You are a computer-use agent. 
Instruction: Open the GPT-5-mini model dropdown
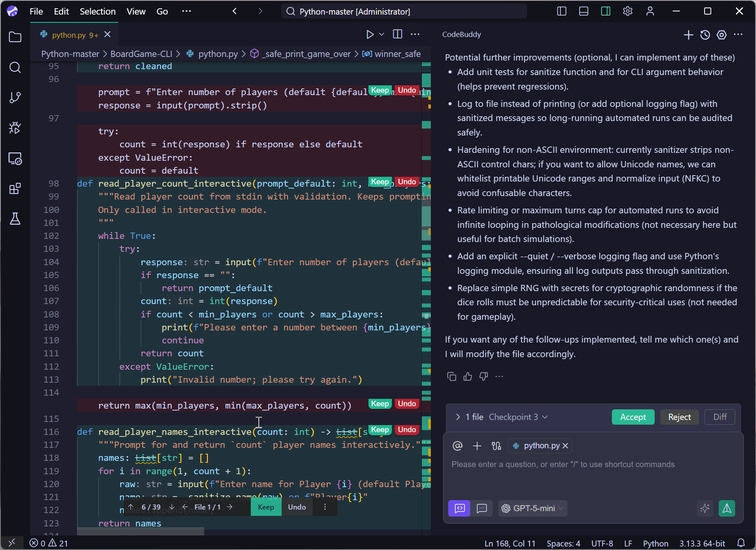533,508
